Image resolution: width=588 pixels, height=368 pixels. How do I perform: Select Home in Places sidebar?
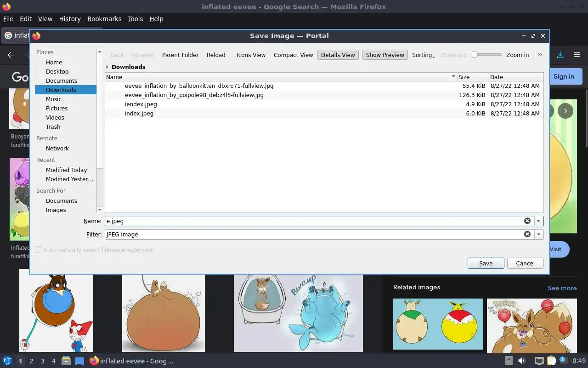54,62
